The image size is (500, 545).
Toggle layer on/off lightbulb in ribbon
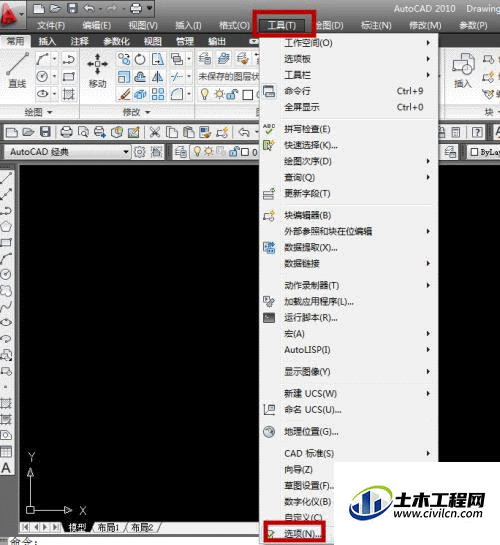(204, 94)
